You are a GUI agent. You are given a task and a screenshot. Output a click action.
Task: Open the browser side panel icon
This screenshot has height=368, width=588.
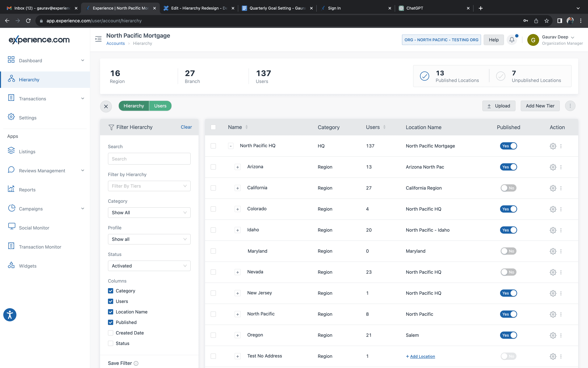pyautogui.click(x=560, y=21)
